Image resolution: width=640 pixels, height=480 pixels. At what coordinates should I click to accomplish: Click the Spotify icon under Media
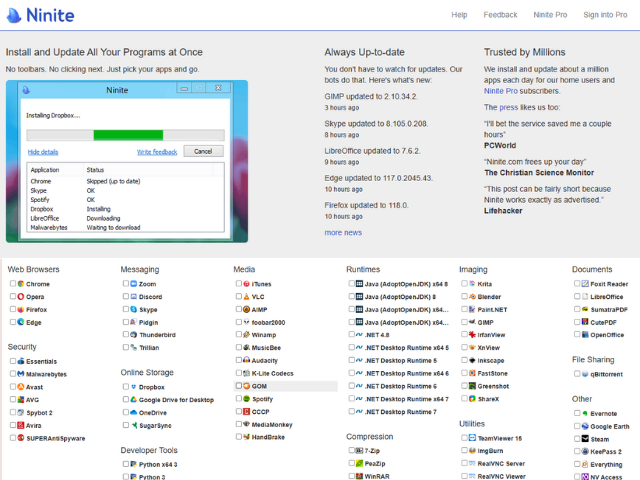(x=247, y=399)
